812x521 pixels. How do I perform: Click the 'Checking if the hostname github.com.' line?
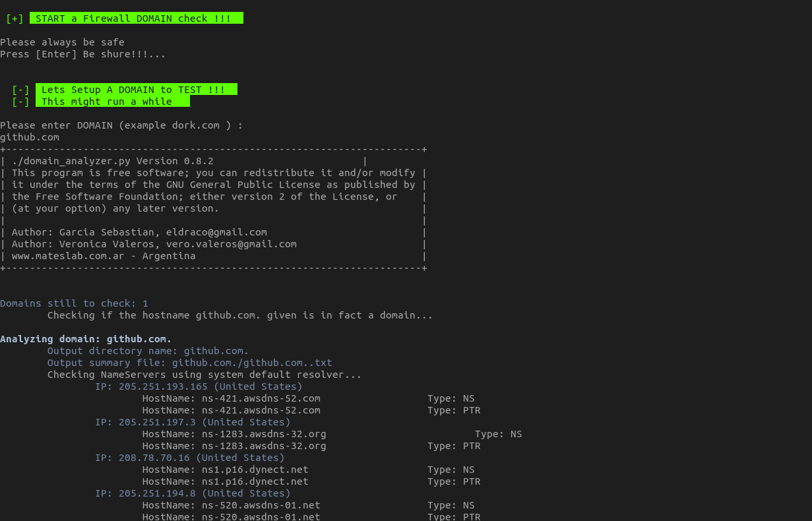240,315
